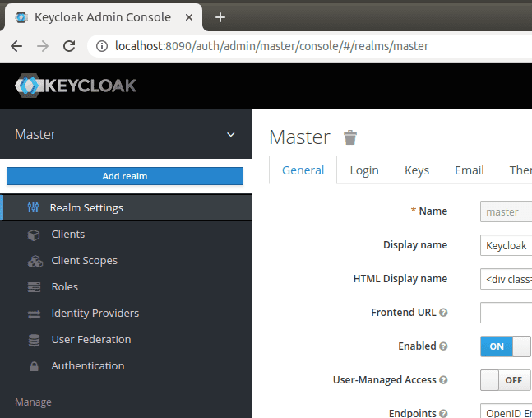
Task: Toggle User-Managed Access switch on
Action: point(505,380)
